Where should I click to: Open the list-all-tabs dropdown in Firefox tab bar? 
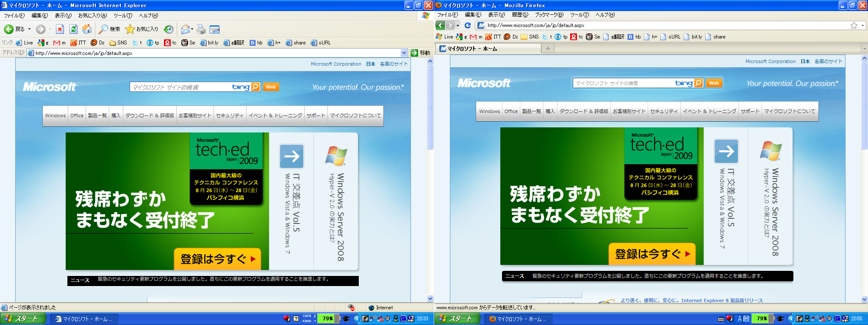click(865, 49)
